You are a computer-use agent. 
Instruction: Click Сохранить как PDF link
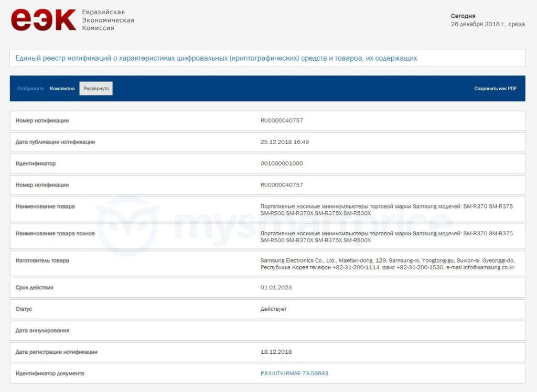click(495, 89)
